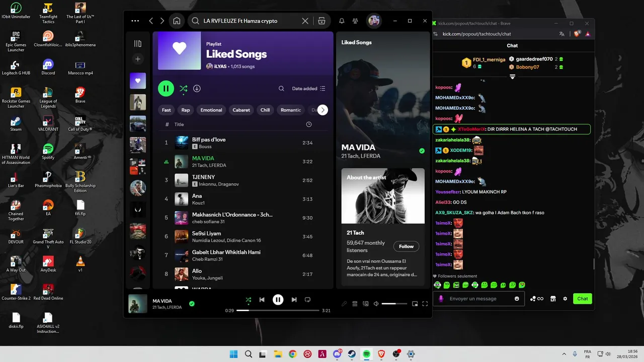Open Brave translate page icon
644x362 pixels.
(x=562, y=34)
